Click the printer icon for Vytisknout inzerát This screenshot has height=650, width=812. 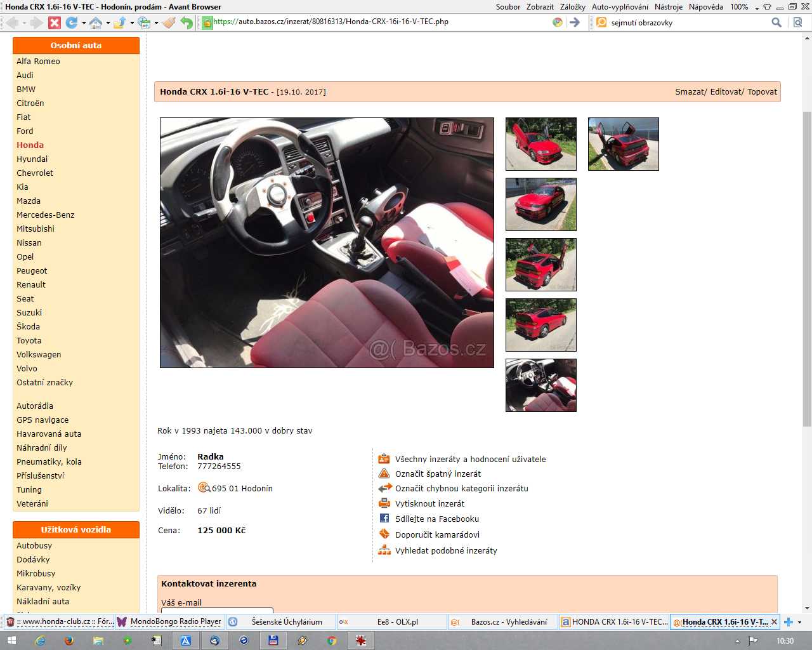tap(384, 503)
